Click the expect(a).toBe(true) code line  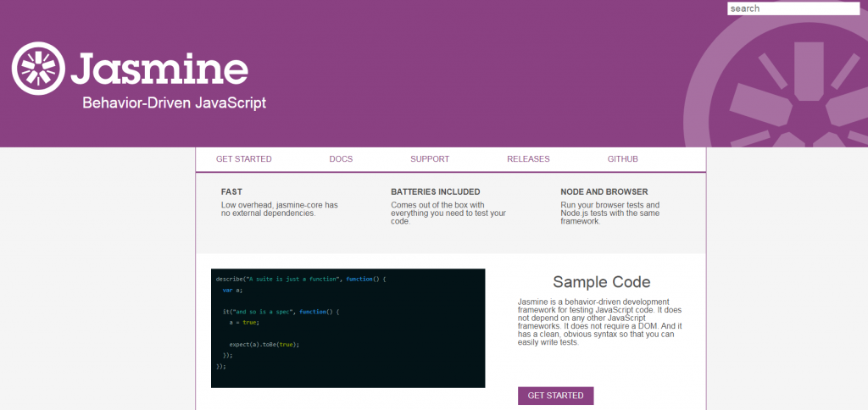tap(264, 344)
